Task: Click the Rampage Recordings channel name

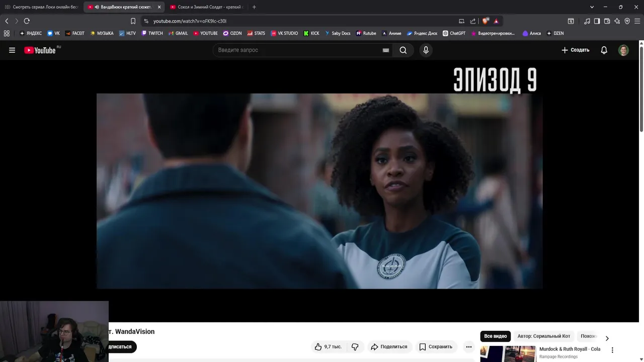Action: (558, 357)
